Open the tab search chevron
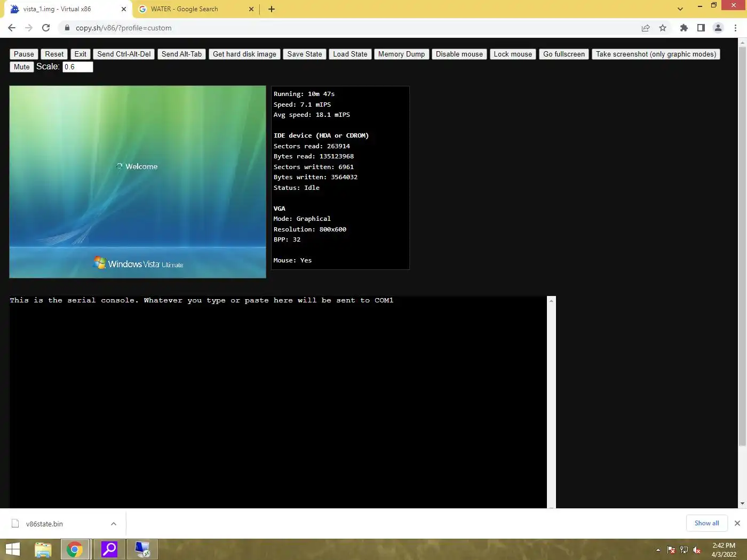Image resolution: width=747 pixels, height=560 pixels. 680,9
